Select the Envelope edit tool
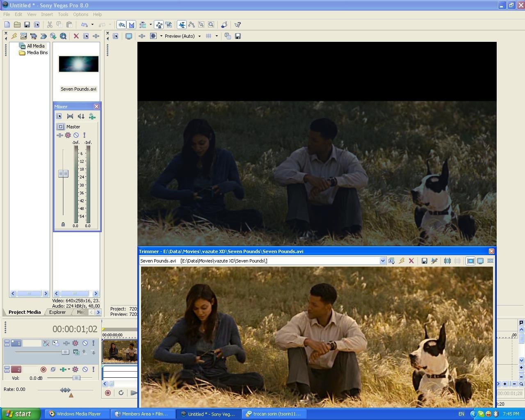Image resolution: width=525 pixels, height=420 pixels. click(192, 25)
